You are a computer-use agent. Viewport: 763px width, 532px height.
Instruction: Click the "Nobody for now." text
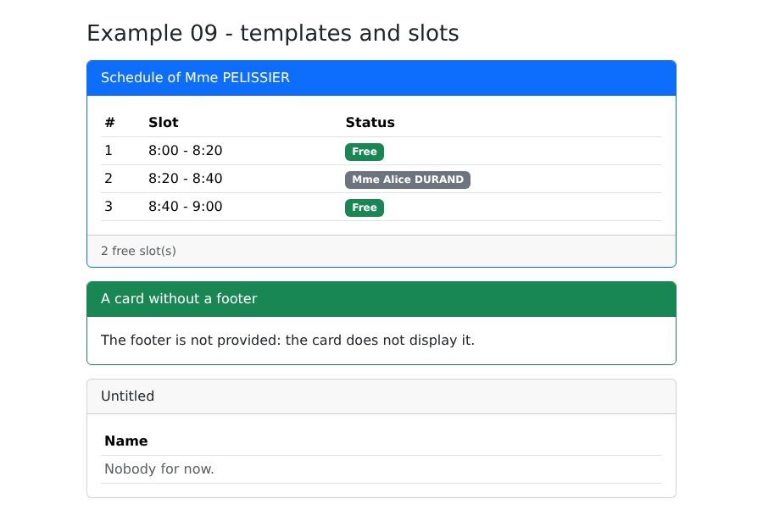(159, 469)
